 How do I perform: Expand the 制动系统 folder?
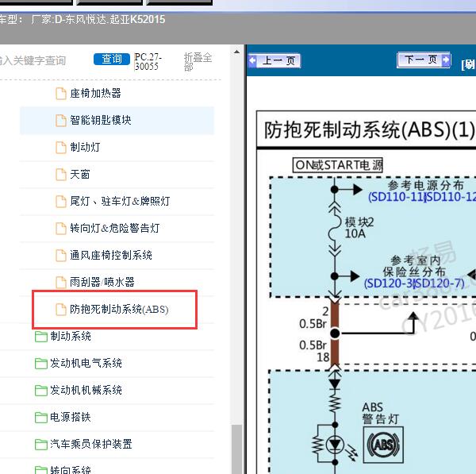pos(71,336)
